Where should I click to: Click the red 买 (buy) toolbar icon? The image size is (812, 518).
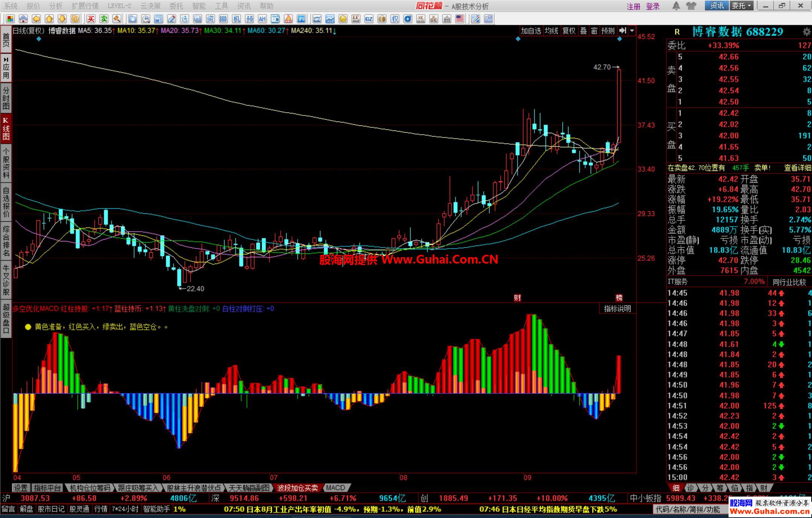[x=91, y=19]
